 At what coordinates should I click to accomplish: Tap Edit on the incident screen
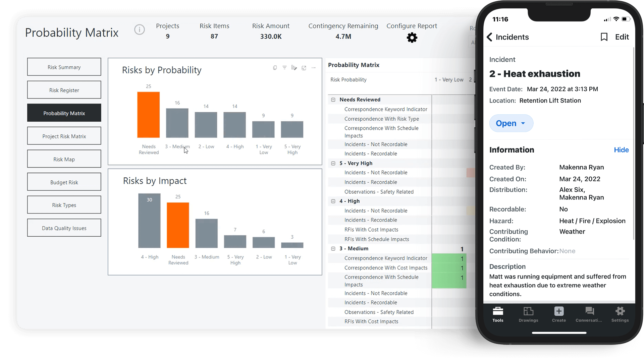[x=622, y=37]
